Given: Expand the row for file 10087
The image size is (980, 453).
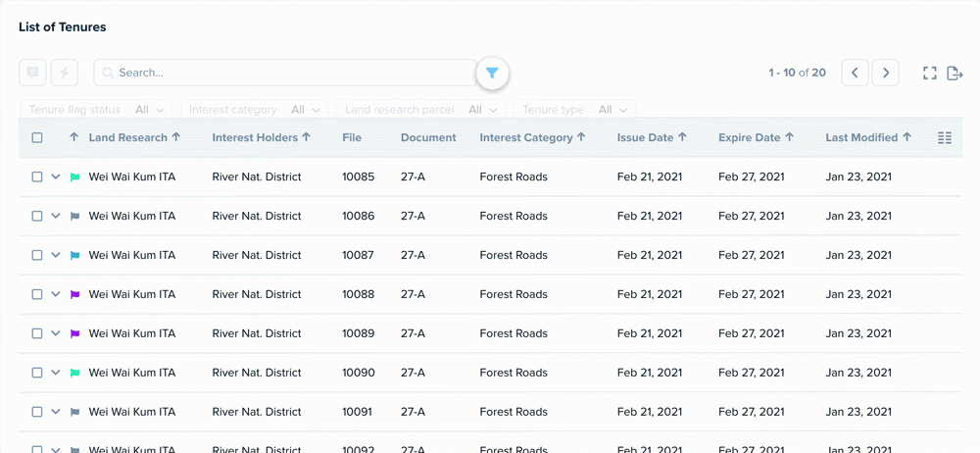Looking at the screenshot, I should tap(56, 255).
